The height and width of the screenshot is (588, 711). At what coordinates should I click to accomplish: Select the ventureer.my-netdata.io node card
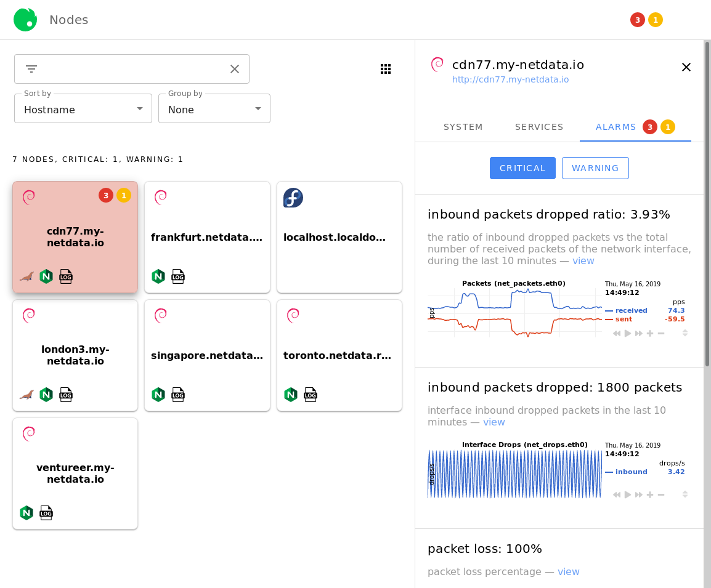click(x=75, y=473)
